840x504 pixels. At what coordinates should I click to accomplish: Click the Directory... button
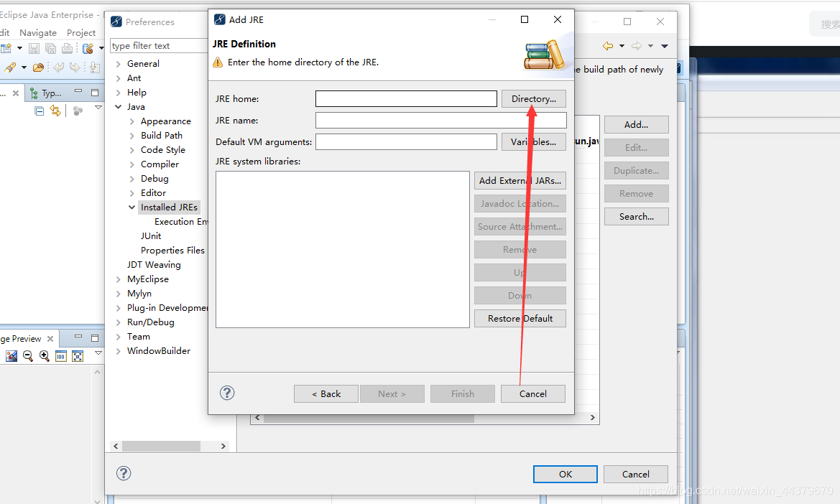(x=534, y=99)
